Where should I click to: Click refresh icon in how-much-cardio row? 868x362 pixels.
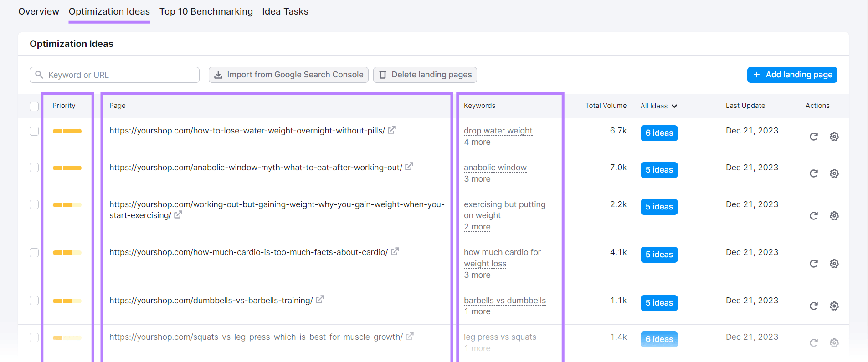(x=813, y=264)
